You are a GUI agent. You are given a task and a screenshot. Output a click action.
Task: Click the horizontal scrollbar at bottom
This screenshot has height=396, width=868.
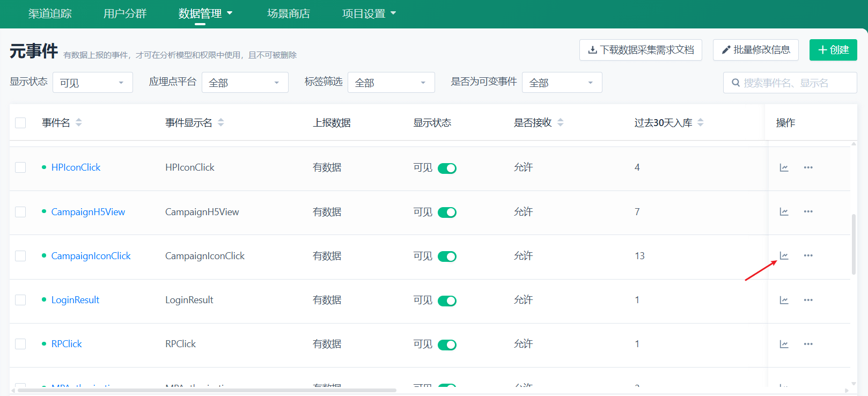pyautogui.click(x=207, y=390)
